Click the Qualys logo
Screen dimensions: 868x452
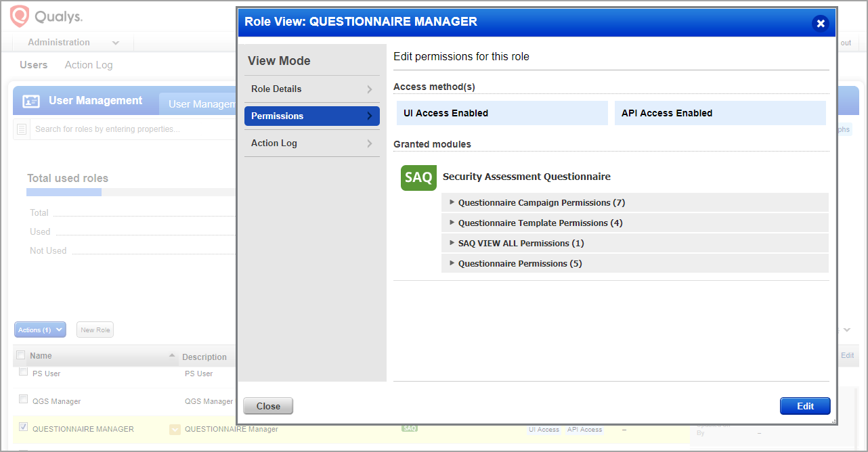tap(46, 16)
